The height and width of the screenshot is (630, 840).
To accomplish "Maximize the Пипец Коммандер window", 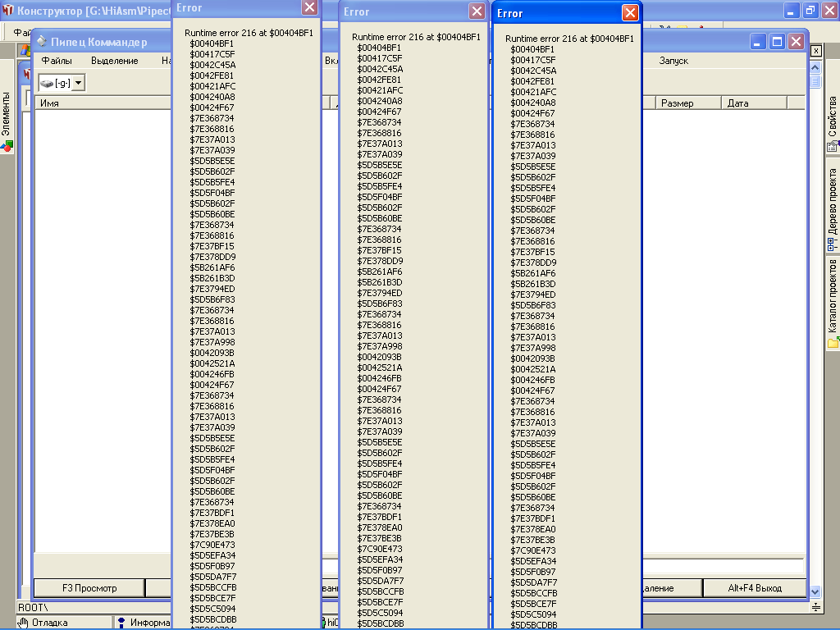I will point(777,42).
